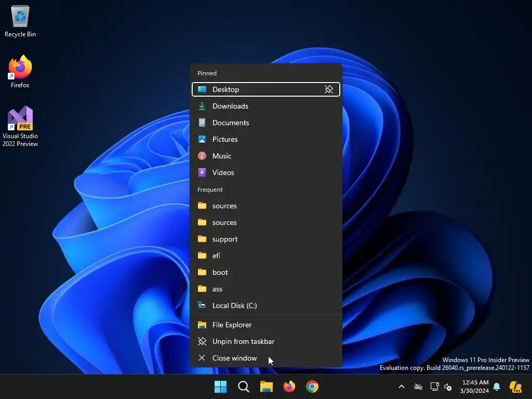The image size is (532, 399).
Task: Open taskbar Search
Action: (244, 387)
